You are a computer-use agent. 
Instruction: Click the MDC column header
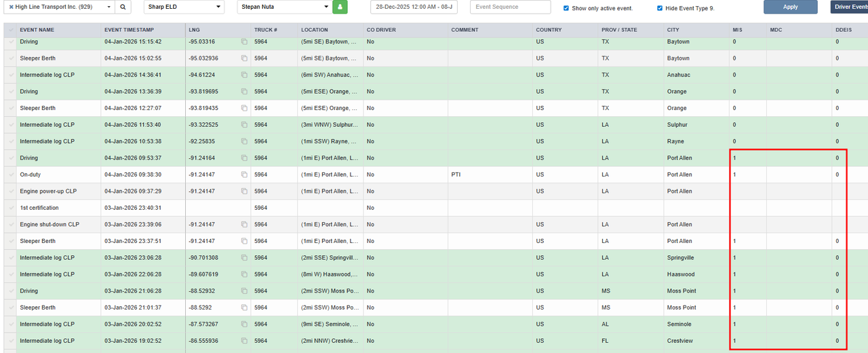pos(799,30)
